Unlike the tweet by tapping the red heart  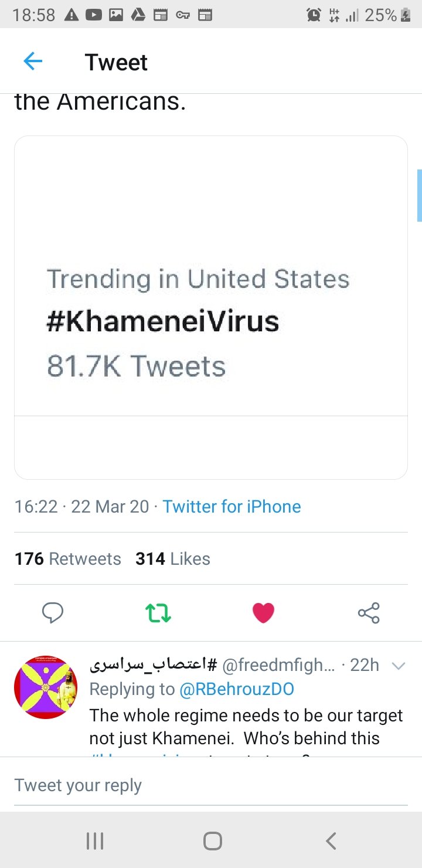(263, 612)
